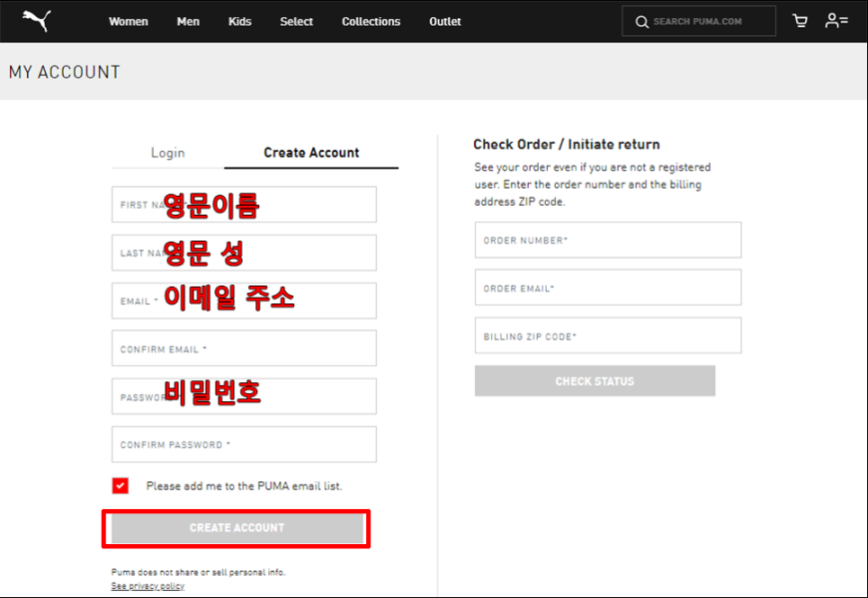
Task: Open the shopping cart icon
Action: click(x=800, y=21)
